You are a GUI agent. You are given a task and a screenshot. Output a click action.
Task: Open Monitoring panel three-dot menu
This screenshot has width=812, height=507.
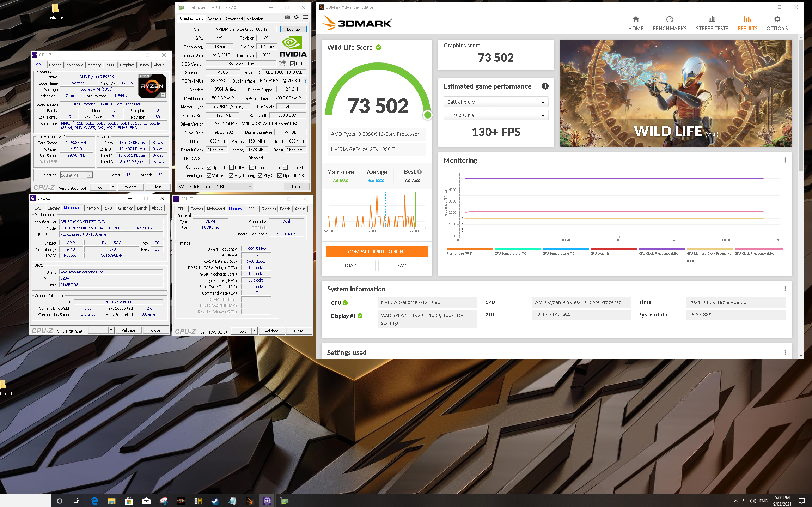pyautogui.click(x=785, y=160)
